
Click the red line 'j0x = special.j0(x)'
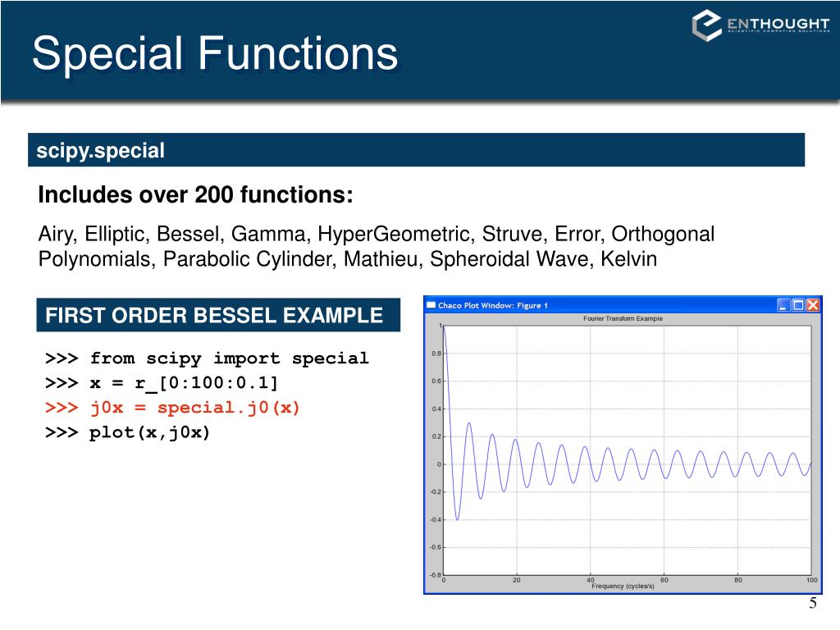[172, 408]
